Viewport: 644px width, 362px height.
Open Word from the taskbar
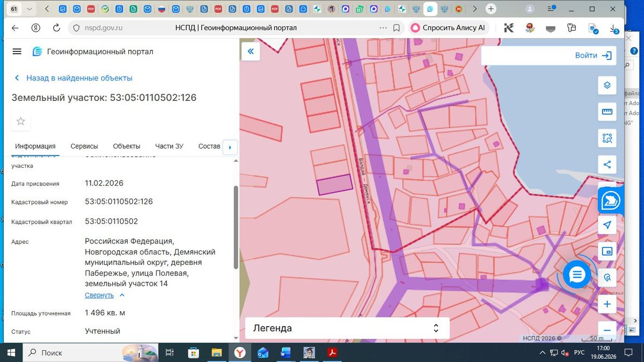pos(285,352)
